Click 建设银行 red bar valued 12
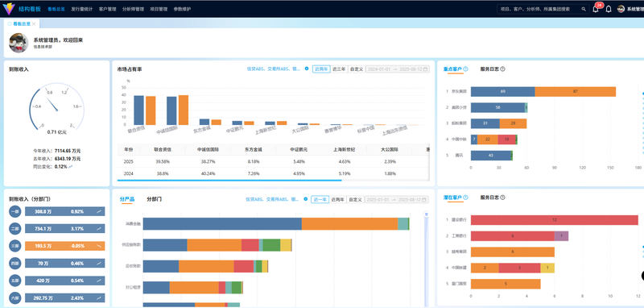This screenshot has width=644, height=308. coord(555,220)
